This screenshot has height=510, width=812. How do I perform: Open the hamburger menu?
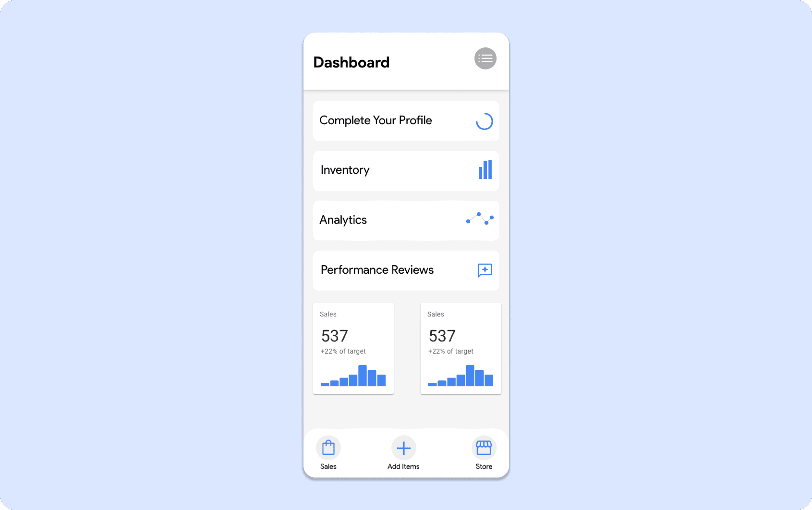click(x=484, y=59)
